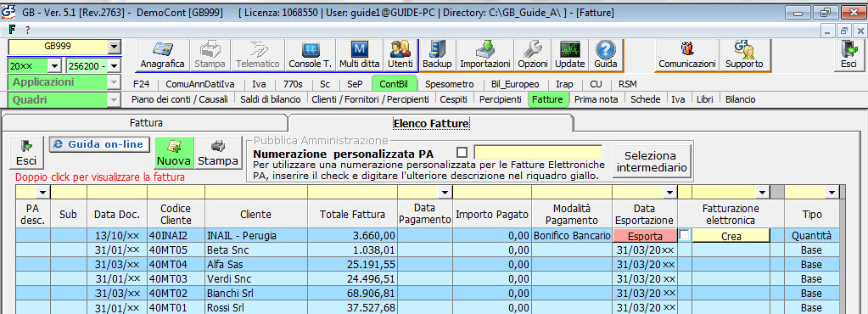Image resolution: width=868 pixels, height=314 pixels.
Task: Expand the Applicazioni dropdown
Action: pyautogui.click(x=114, y=82)
